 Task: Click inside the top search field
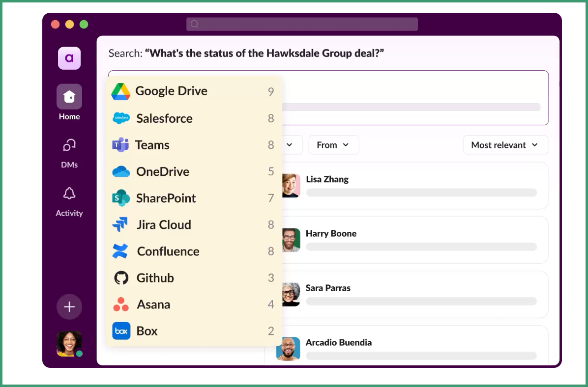[302, 24]
